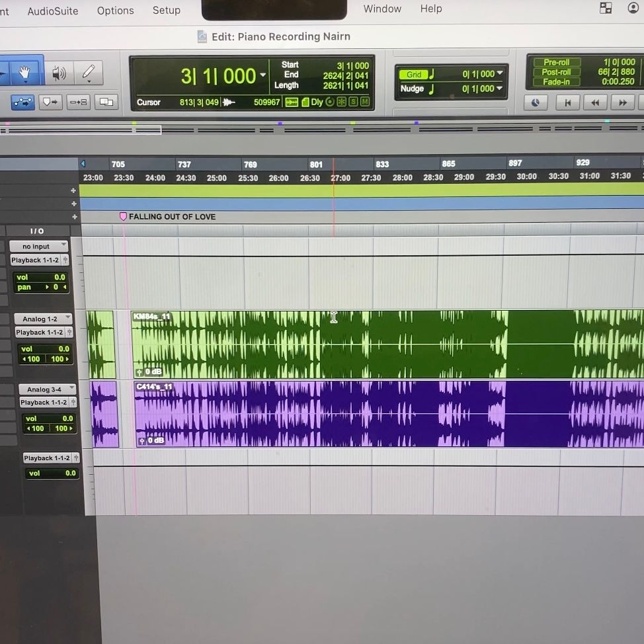Screen dimensions: 644x644
Task: Click the Link Track and Edit Selection icon
Action: pyautogui.click(x=79, y=102)
